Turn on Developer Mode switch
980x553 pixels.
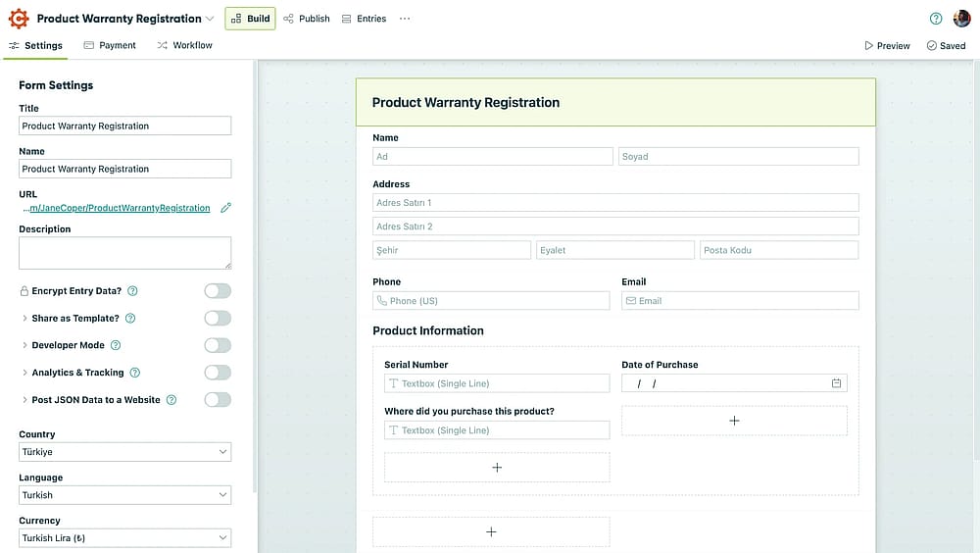tap(218, 345)
